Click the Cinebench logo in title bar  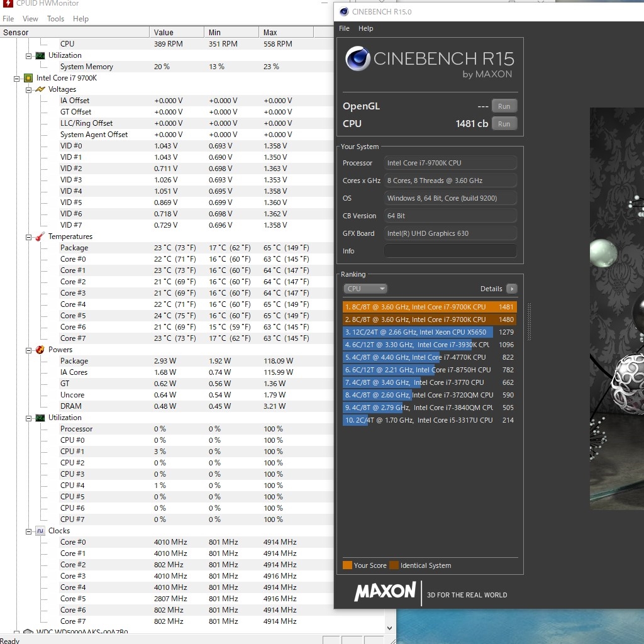344,11
